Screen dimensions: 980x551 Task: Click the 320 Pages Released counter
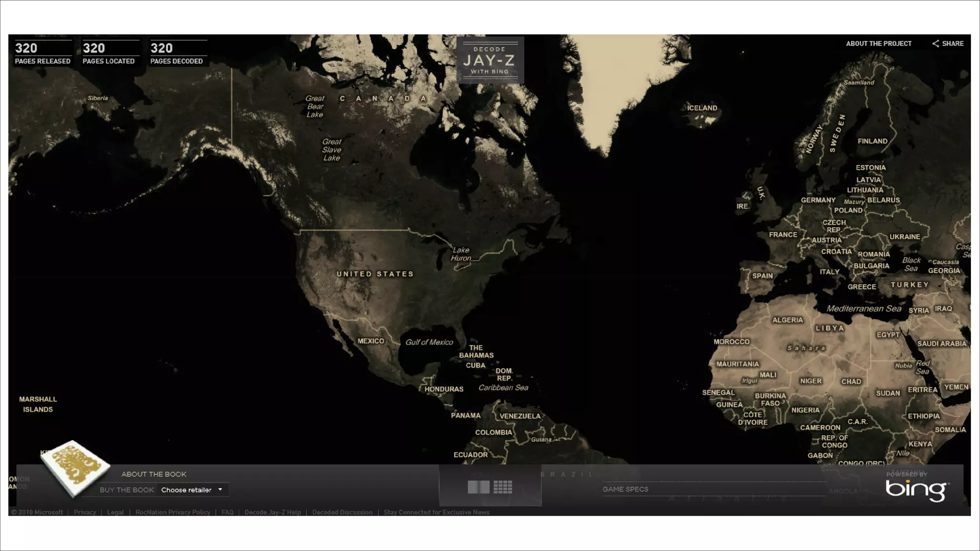click(43, 53)
